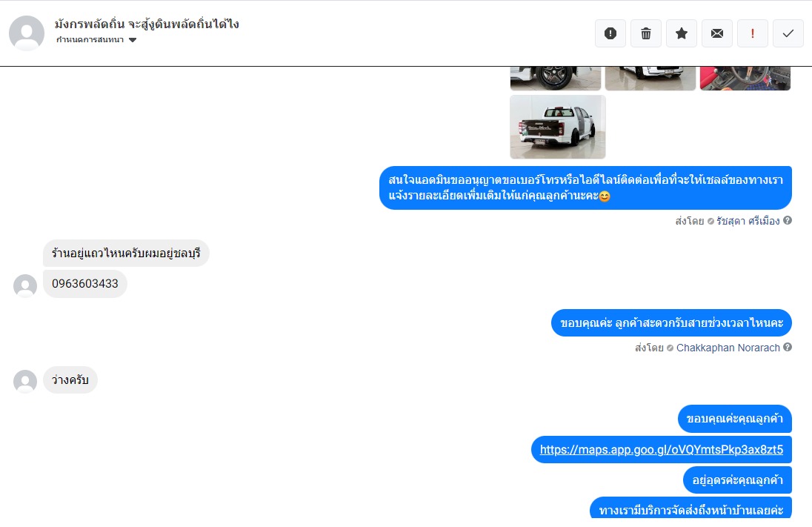812x527 pixels.
Task: Flag conversation with red exclamation icon
Action: point(753,33)
